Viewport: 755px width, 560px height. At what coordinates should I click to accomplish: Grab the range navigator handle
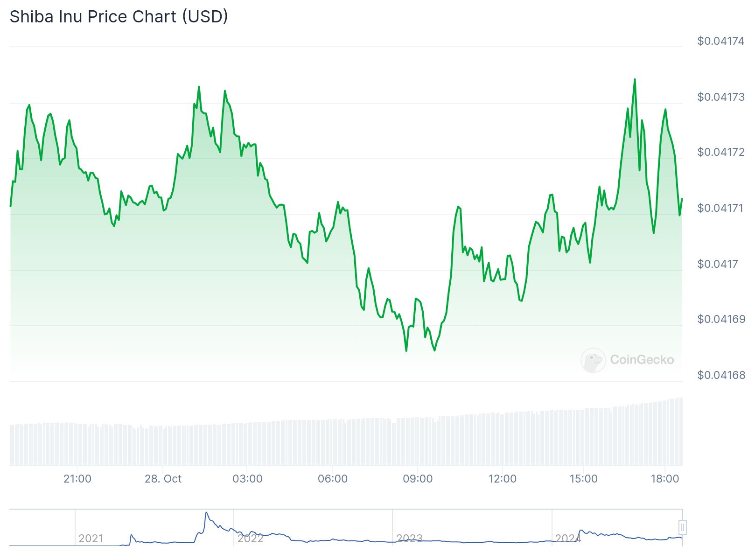click(682, 527)
